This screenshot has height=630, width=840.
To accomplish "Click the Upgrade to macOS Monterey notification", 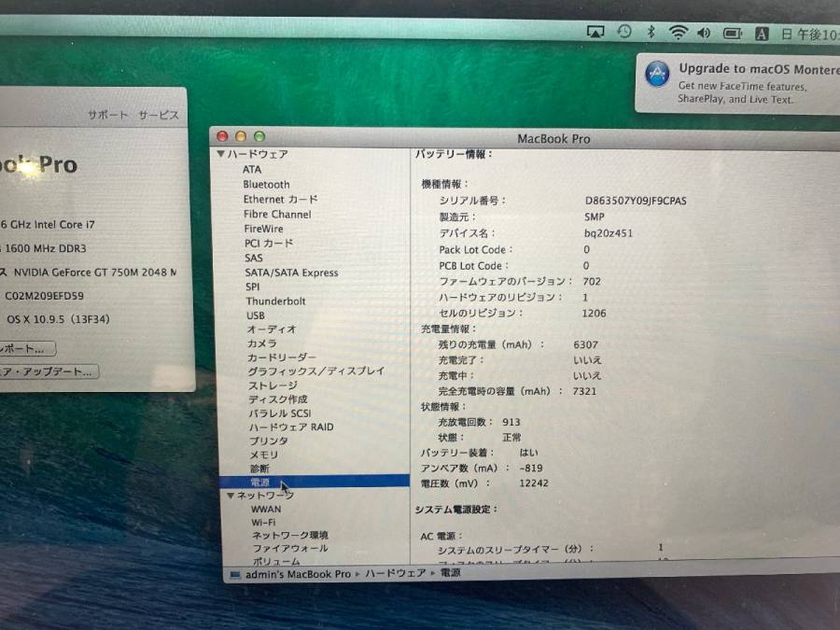I will coord(737,82).
